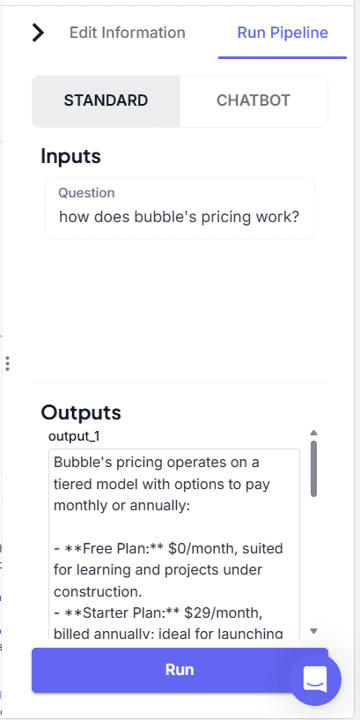Click inside the output_1 text area
The width and height of the screenshot is (360, 720).
(x=174, y=544)
